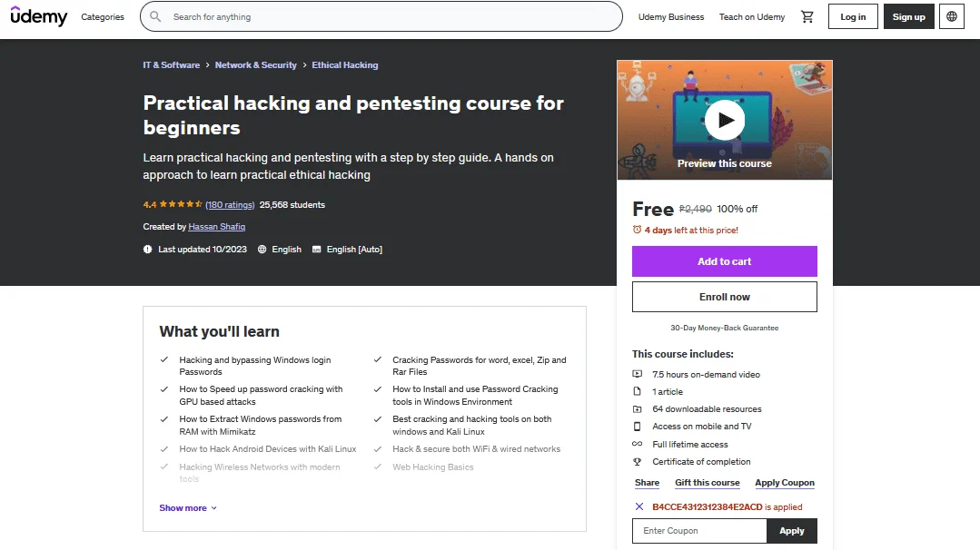Screen dimensions: 980x550
Task: Open the Udemy logo homepage
Action: pos(39,16)
